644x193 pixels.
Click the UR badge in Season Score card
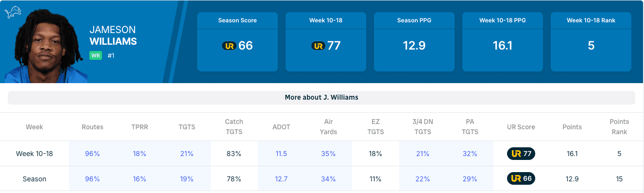[x=229, y=46]
